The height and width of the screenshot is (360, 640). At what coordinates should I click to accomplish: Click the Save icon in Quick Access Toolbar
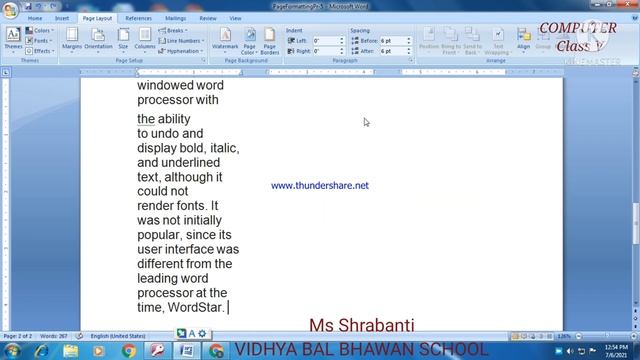(28, 6)
